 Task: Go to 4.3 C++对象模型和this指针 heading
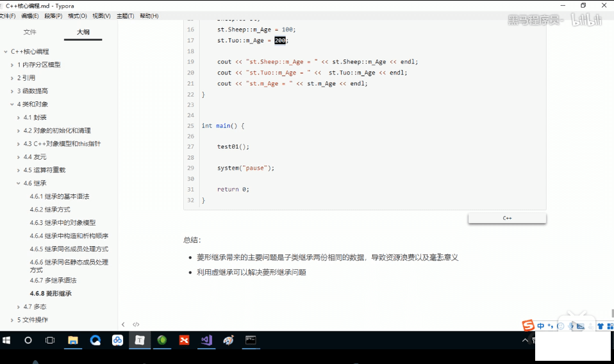[62, 144]
